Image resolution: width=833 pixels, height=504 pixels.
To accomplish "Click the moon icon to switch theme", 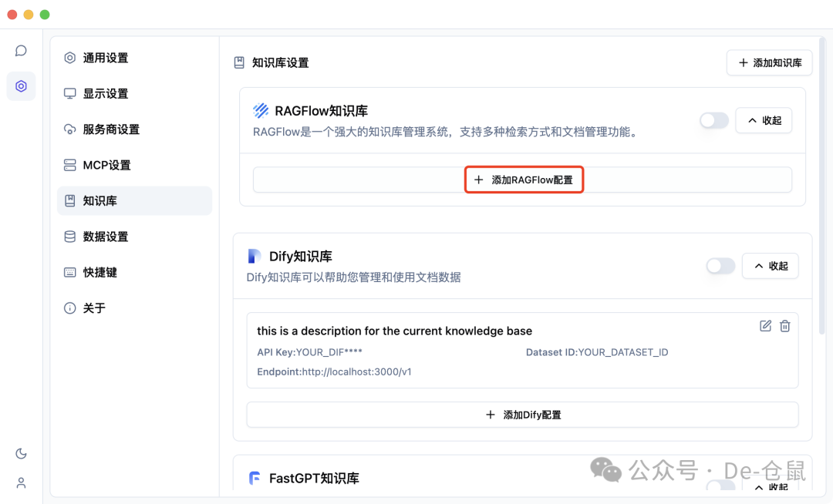I will (21, 453).
